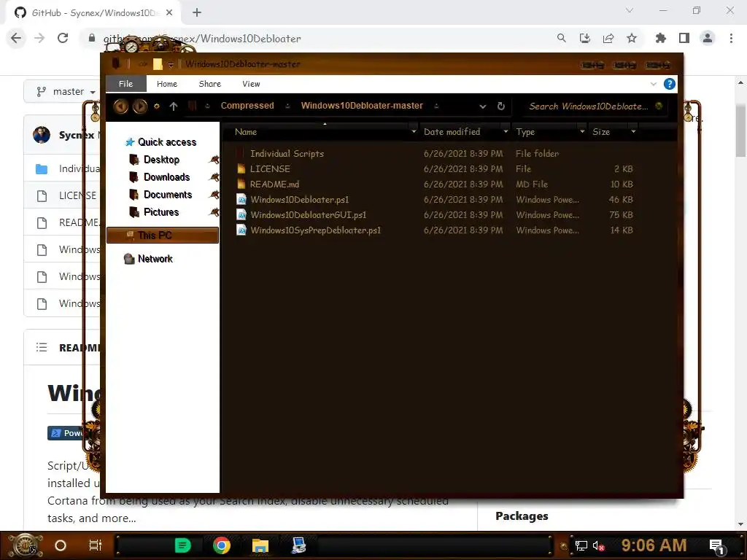Expand dropdown after Compressed breadcrumb
Image resolution: width=747 pixels, height=560 pixels.
tap(287, 106)
